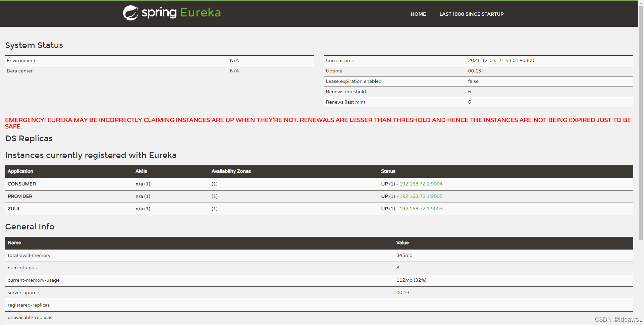644x325 pixels.
Task: Click the unavailable-replicas row name
Action: point(30,317)
